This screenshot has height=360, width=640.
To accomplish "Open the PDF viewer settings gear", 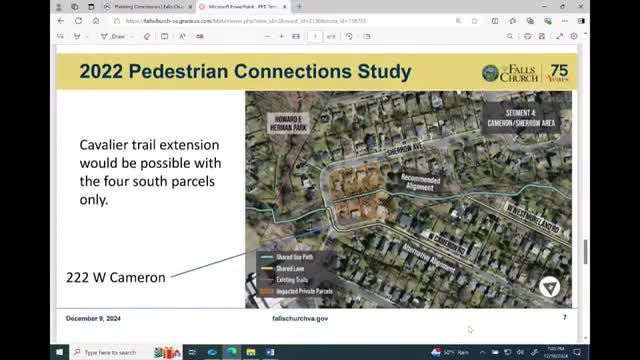I will (574, 36).
